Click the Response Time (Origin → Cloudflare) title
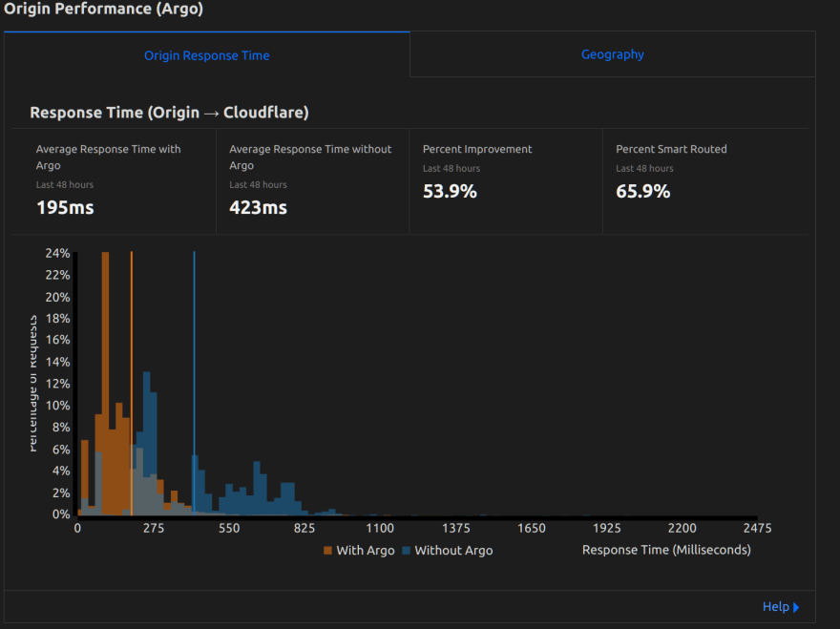Screen dimensions: 840x629 [169, 113]
